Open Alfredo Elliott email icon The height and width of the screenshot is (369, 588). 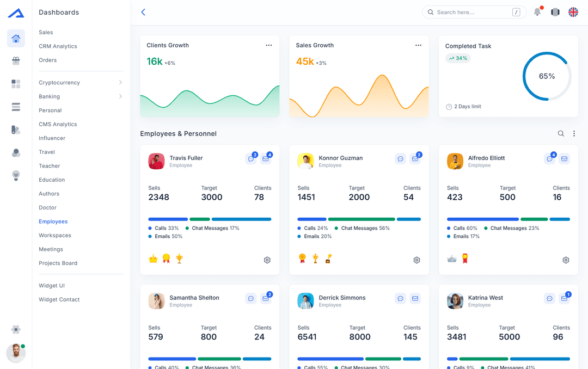(564, 158)
